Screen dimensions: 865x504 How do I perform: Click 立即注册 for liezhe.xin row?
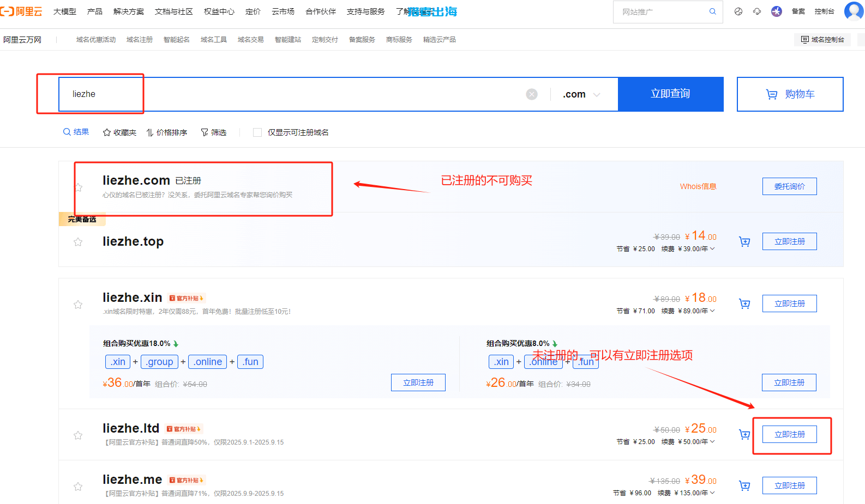coord(790,303)
